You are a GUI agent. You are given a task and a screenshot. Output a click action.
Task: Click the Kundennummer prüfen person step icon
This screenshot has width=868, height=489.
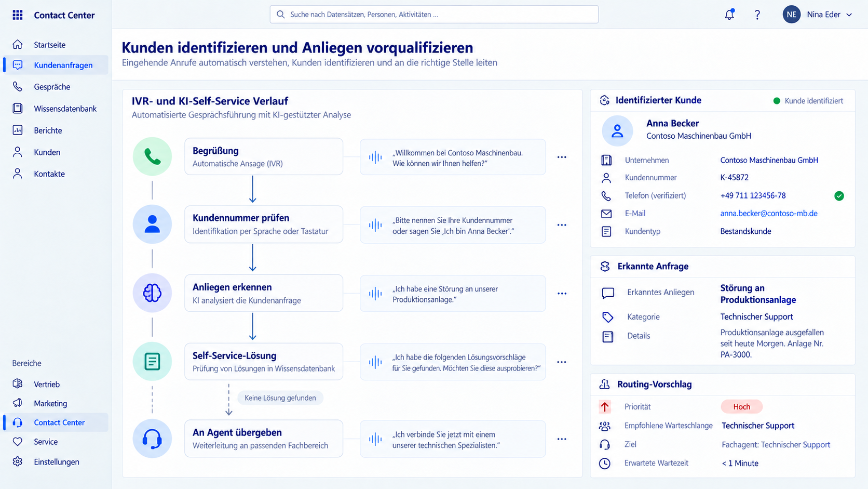pyautogui.click(x=152, y=224)
